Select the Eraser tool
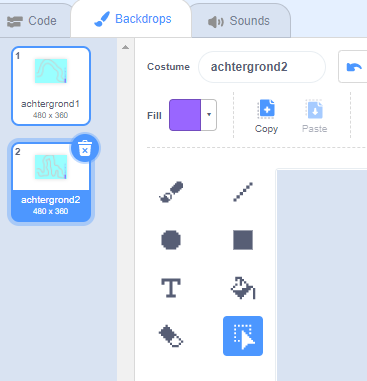 (x=171, y=336)
